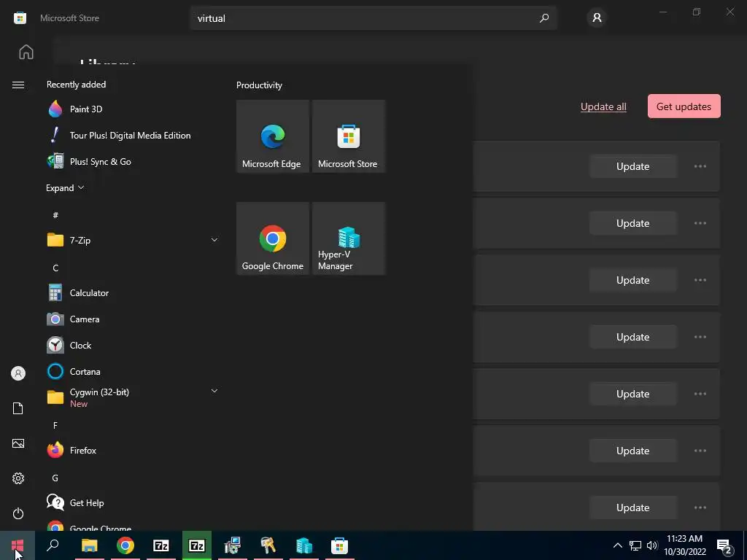Screen dimensions: 747x560
Task: Expand the Start menu hamburger
Action: [x=18, y=85]
